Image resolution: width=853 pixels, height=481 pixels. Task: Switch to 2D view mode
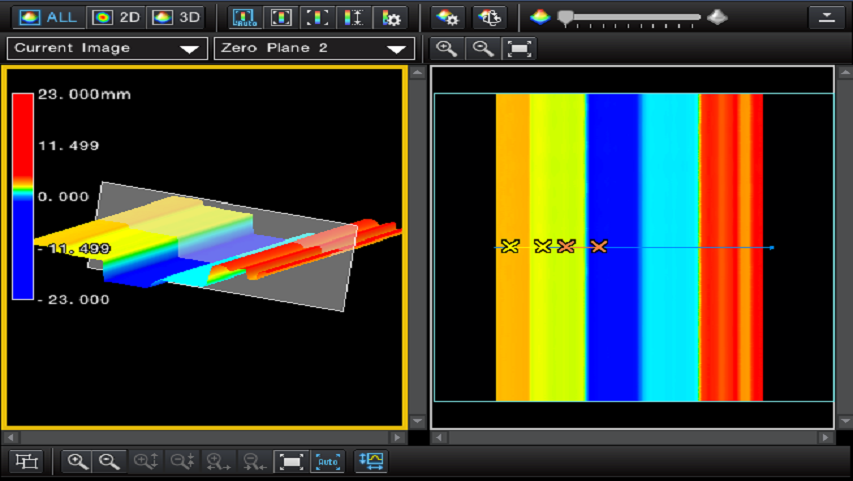(116, 17)
